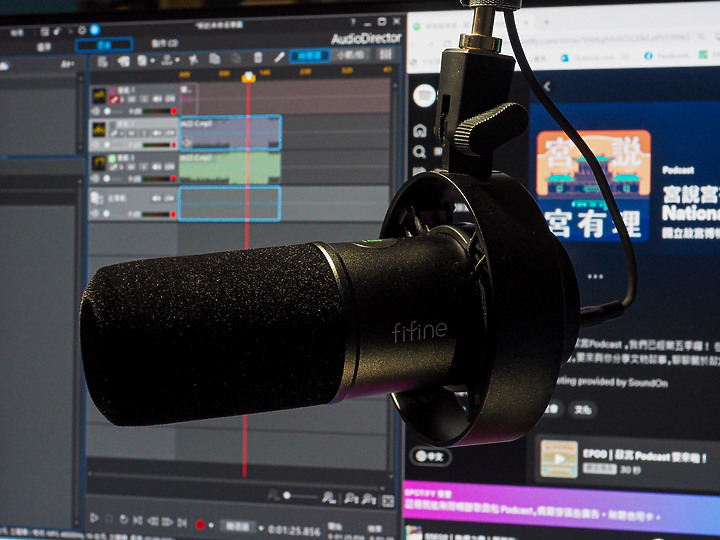Toggle record-arm on the first track
720x540 pixels.
114,99
